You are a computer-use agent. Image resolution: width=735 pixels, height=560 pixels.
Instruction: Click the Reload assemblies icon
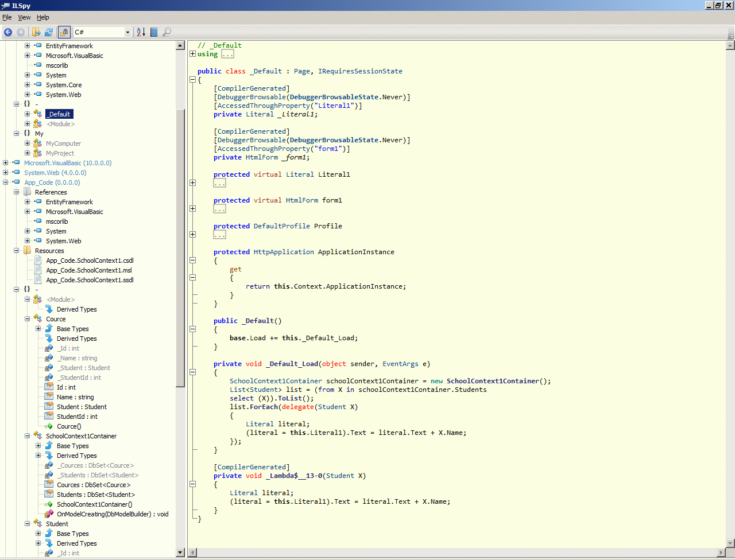(x=49, y=32)
